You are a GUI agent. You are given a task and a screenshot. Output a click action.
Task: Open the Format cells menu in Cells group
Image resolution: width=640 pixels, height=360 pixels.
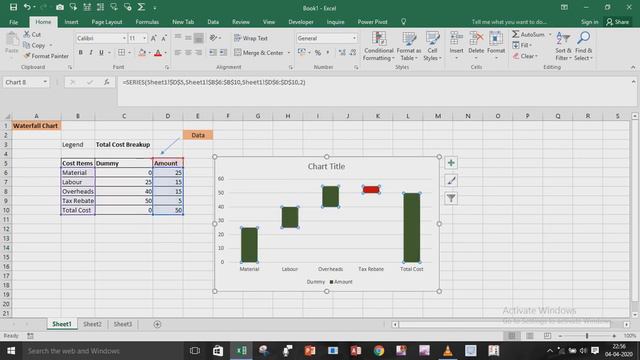pos(496,45)
